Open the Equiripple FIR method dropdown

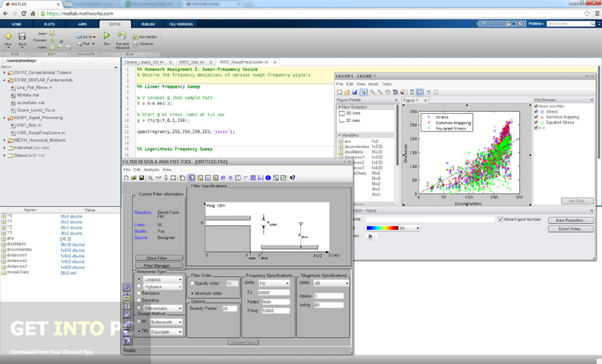click(180, 331)
